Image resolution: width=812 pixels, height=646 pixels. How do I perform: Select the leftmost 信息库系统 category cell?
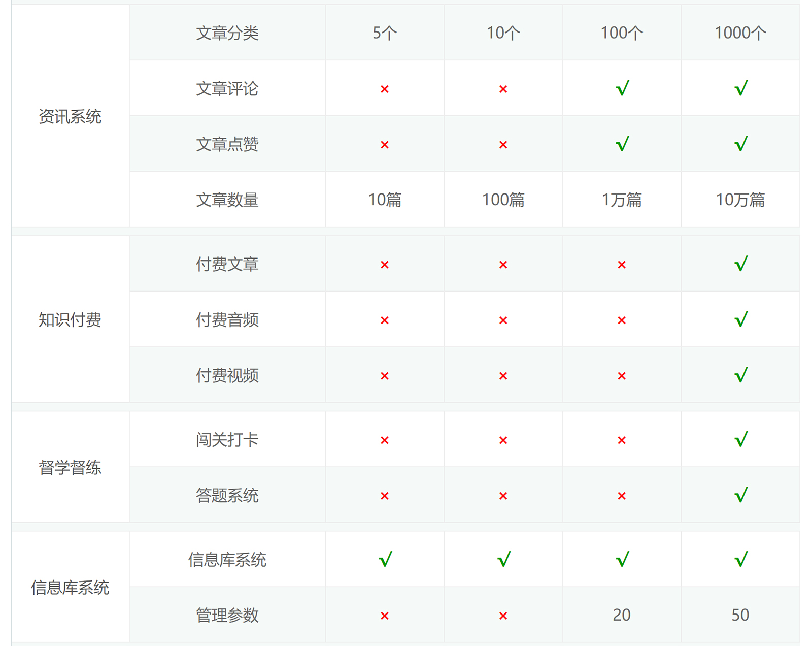click(70, 587)
